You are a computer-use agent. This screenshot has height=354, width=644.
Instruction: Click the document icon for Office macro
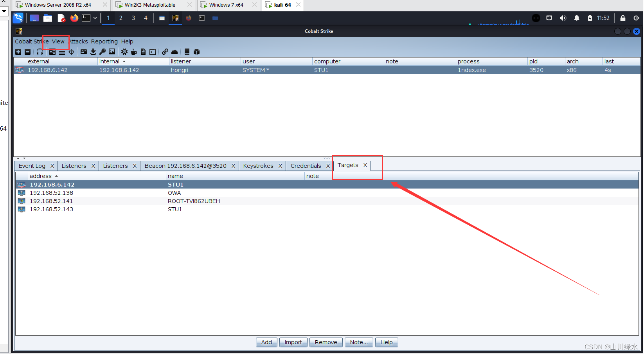143,52
